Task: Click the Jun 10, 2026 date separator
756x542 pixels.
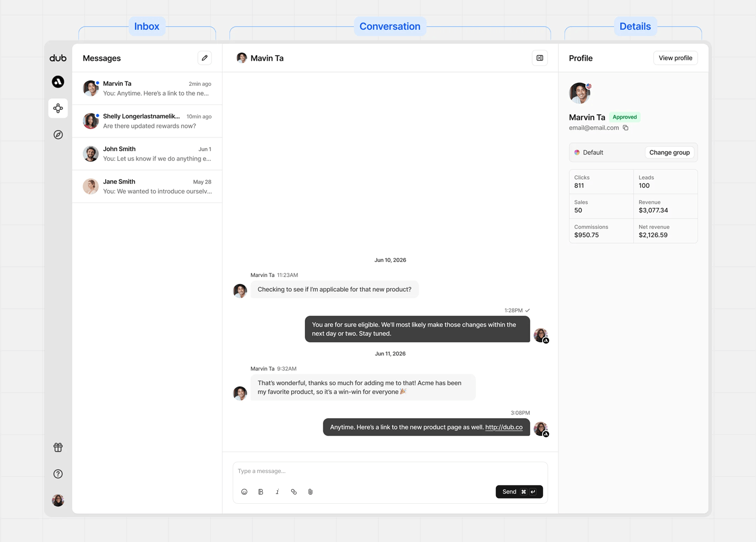Action: tap(390, 260)
